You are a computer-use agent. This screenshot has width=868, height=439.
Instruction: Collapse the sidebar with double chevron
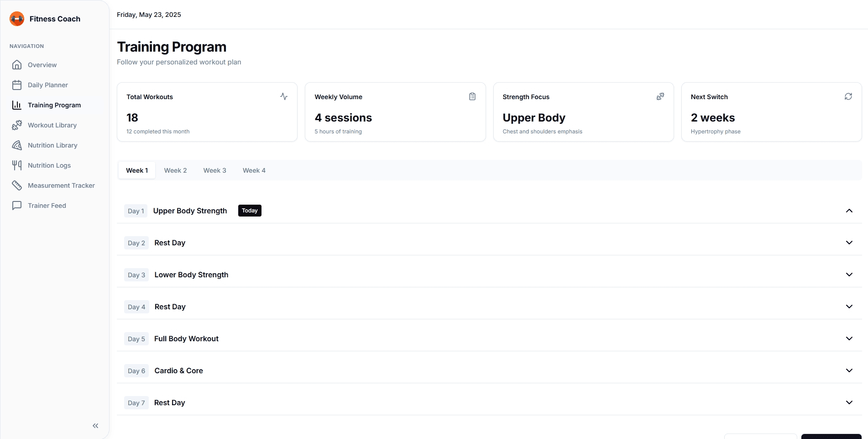point(95,426)
